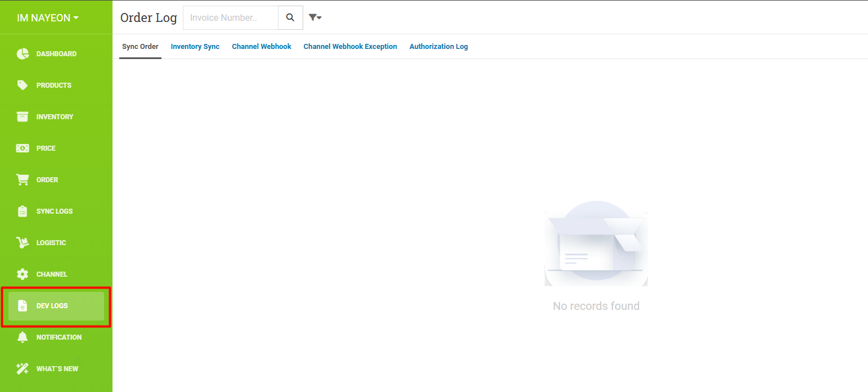Click the 'No records found' message
This screenshot has height=392, width=868.
pos(596,306)
